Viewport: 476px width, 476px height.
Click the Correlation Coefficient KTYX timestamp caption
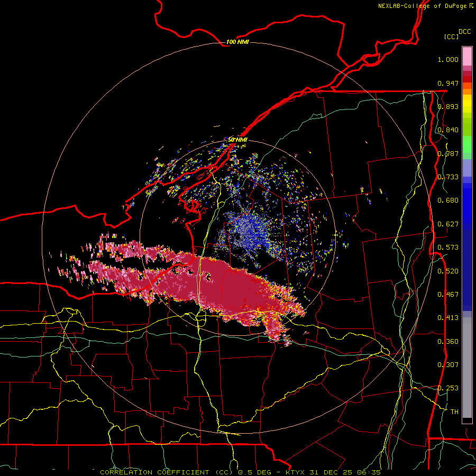pyautogui.click(x=240, y=472)
